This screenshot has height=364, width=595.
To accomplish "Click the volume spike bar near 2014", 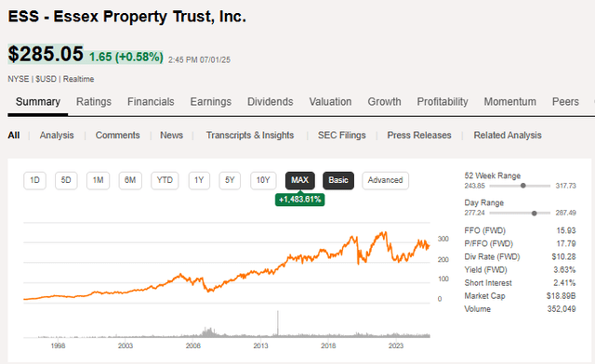I will tap(278, 323).
